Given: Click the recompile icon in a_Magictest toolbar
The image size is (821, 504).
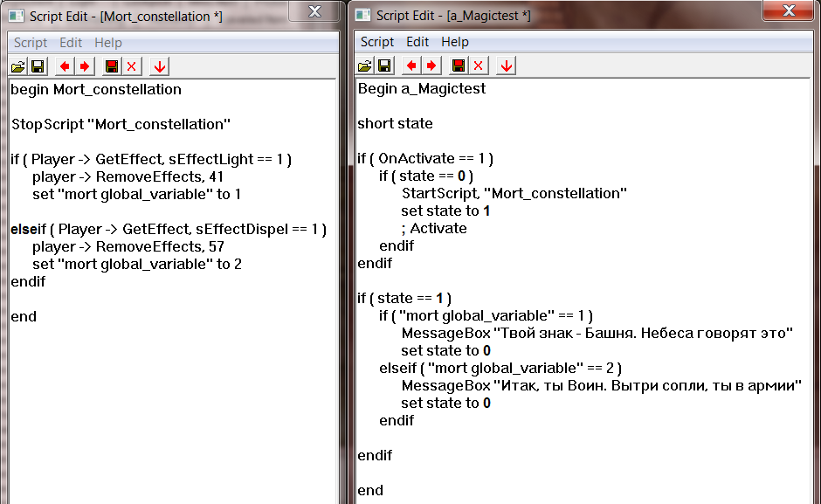Looking at the screenshot, I should pos(459,66).
